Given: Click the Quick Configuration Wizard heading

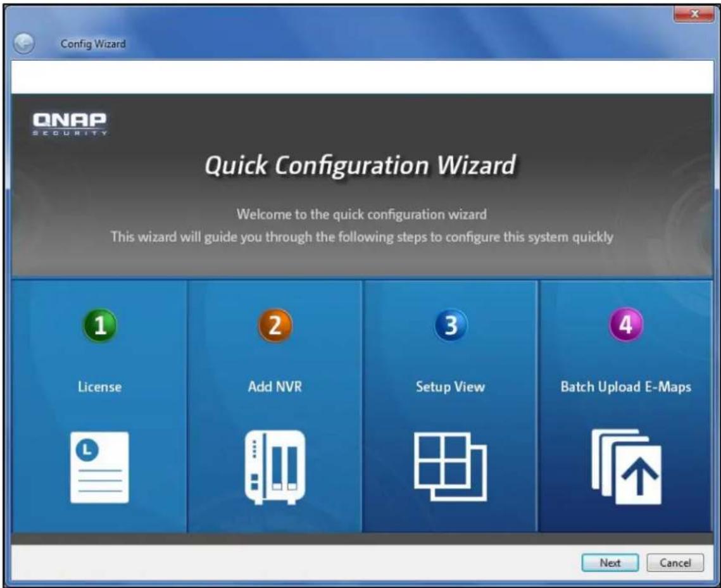Looking at the screenshot, I should (361, 165).
